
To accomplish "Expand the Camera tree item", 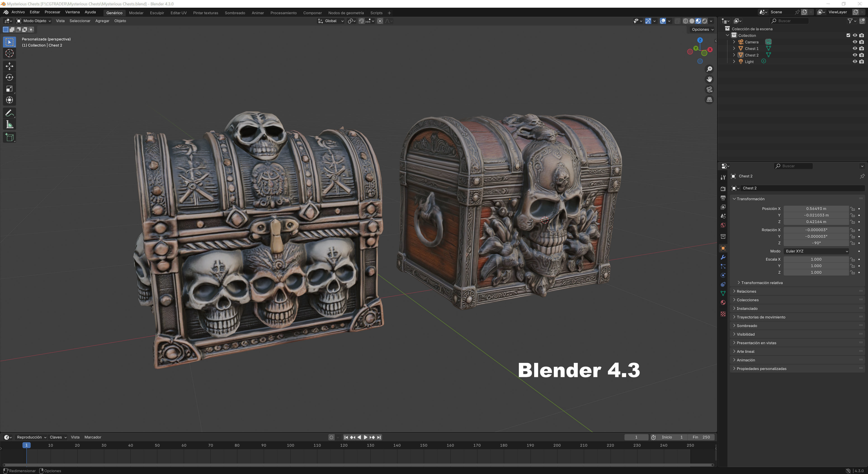I will click(x=734, y=42).
